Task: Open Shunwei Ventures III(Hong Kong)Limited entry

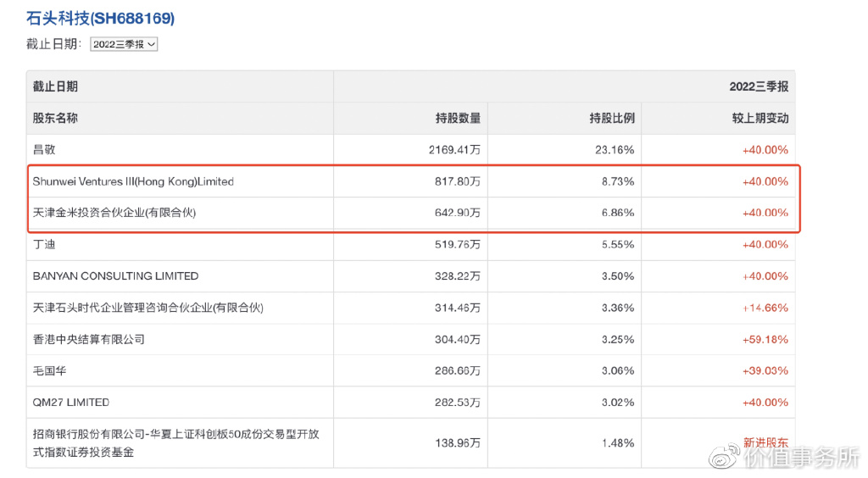Action: click(x=133, y=181)
